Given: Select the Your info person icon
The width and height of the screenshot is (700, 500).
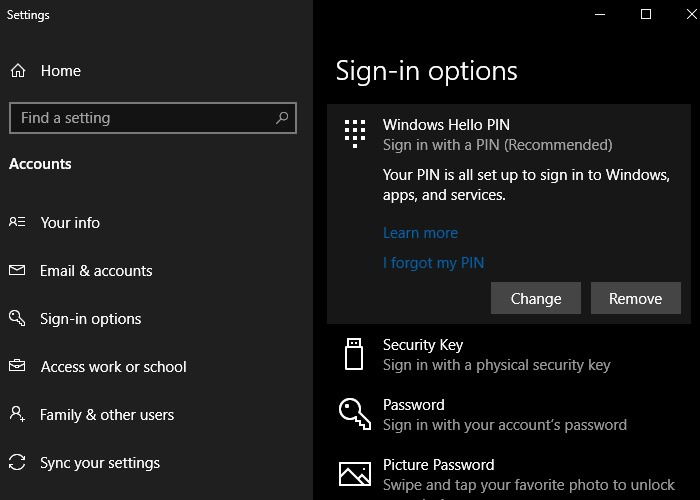Looking at the screenshot, I should click(17, 222).
